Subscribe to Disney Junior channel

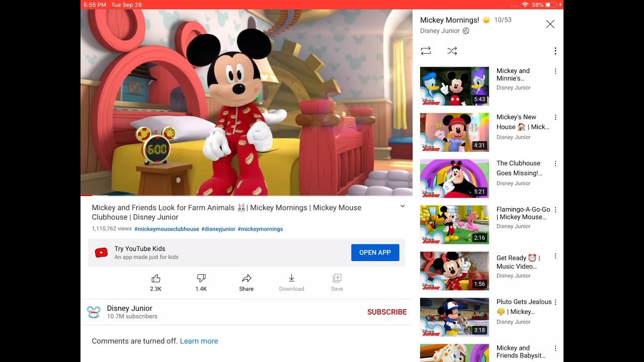[x=387, y=312]
